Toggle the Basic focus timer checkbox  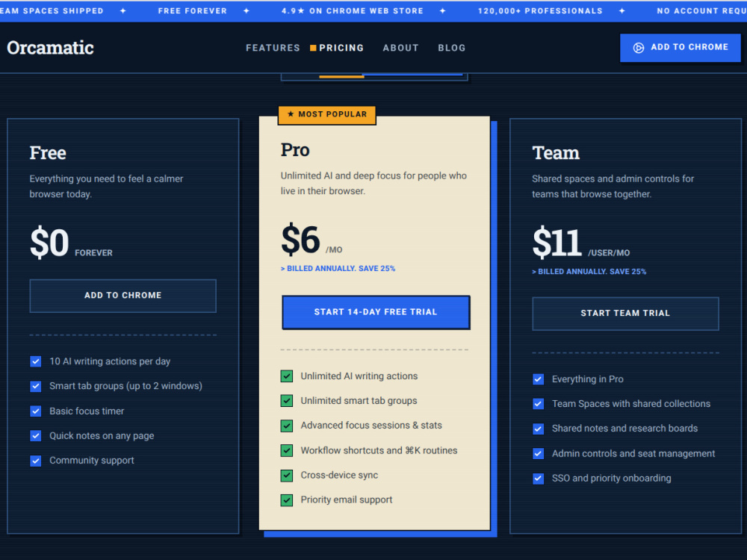(x=36, y=411)
